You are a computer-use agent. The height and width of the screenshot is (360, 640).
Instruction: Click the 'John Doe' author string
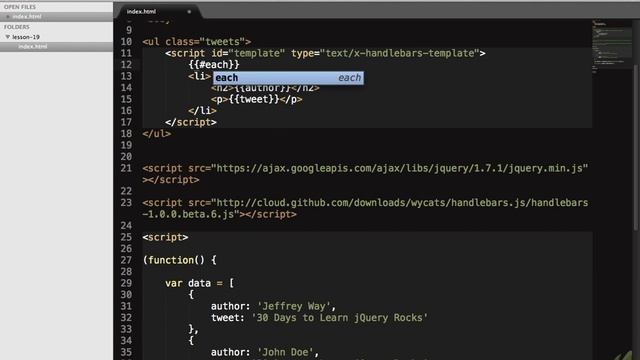point(285,352)
